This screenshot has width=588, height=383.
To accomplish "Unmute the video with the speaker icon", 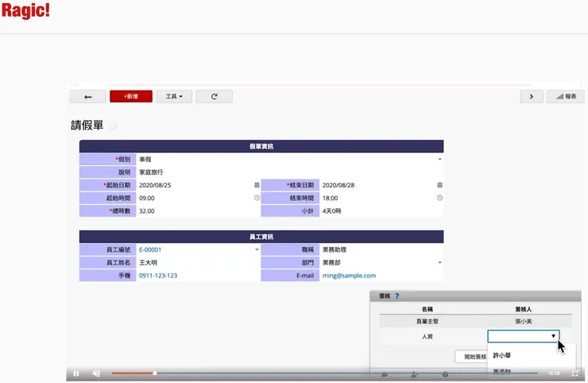I will [x=96, y=373].
